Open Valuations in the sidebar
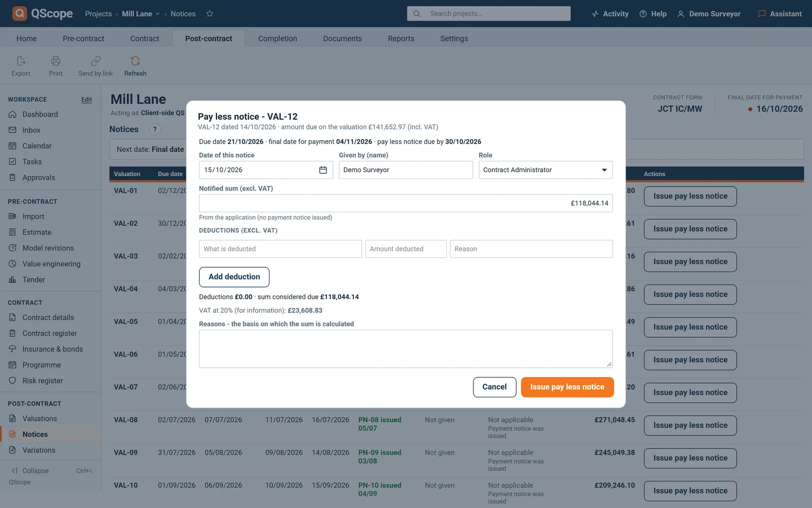Image resolution: width=812 pixels, height=508 pixels. (40, 419)
